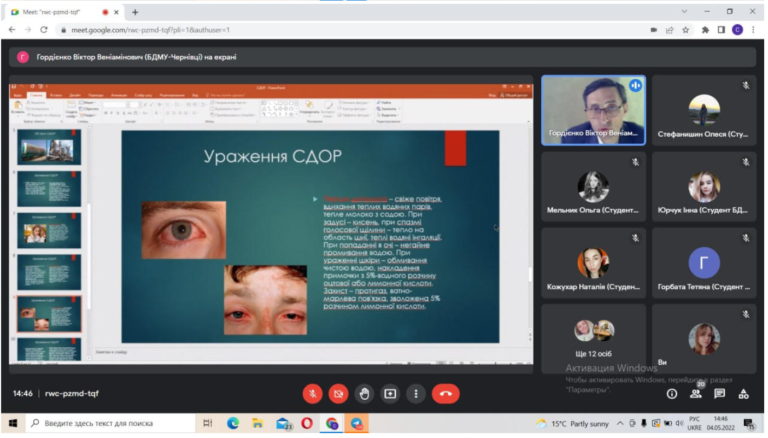Click the 'Ще 12 осіб' participants tile
Viewport: 768px width, 438px height.
593,338
